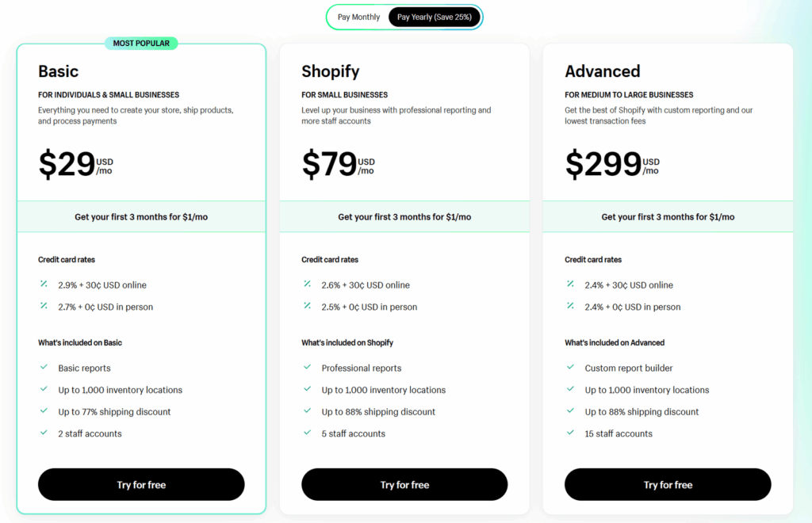Click Try for free under Shopify plan

coord(404,484)
